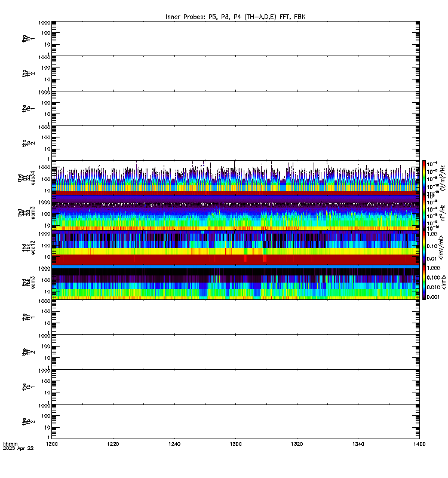Image resolution: width=448 pixels, height=478 pixels.
Task: Click the 1000 y-axis tick of tha ffr 1
Action: pyautogui.click(x=44, y=23)
